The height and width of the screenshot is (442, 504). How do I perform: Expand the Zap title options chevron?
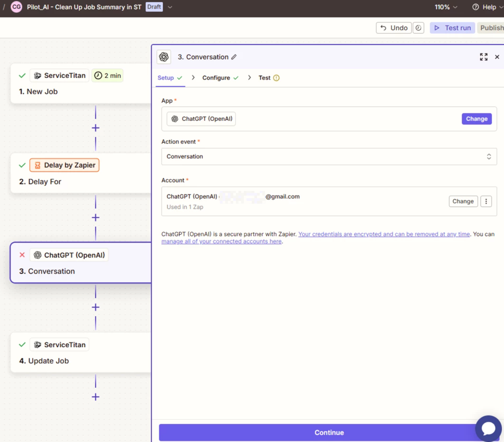click(170, 7)
